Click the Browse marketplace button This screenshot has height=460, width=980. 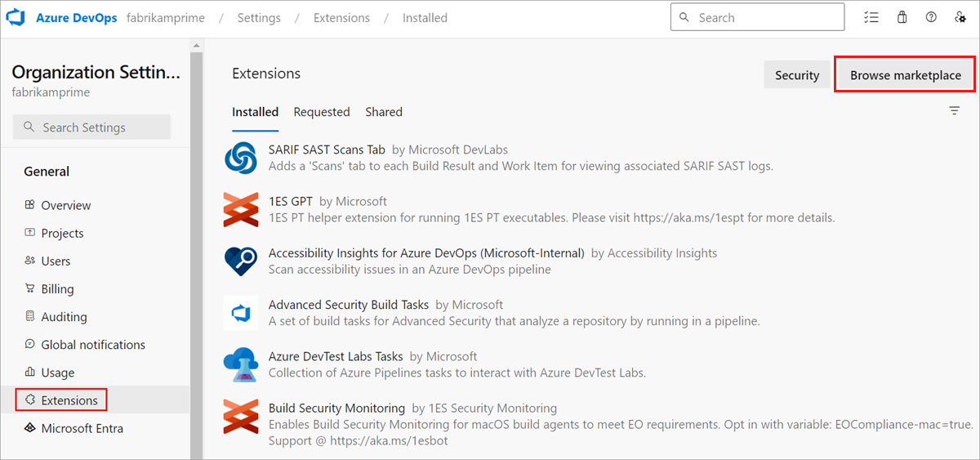[x=905, y=75]
